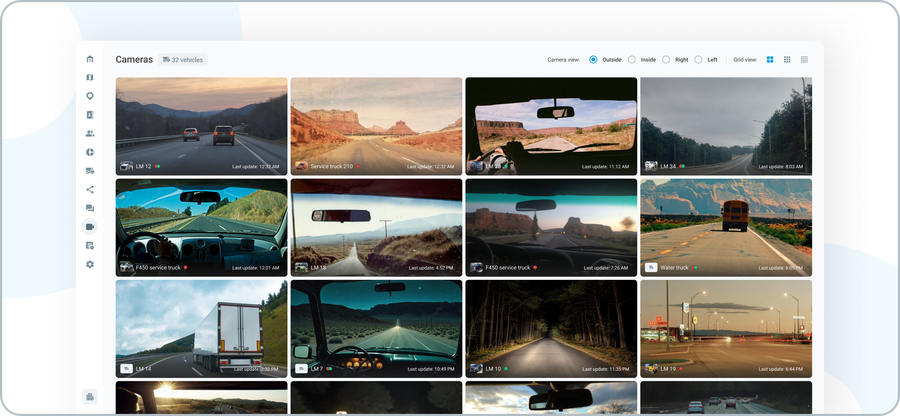Click the vehicle icon at sidebar bottom
Image resolution: width=900 pixels, height=416 pixels.
[90, 396]
